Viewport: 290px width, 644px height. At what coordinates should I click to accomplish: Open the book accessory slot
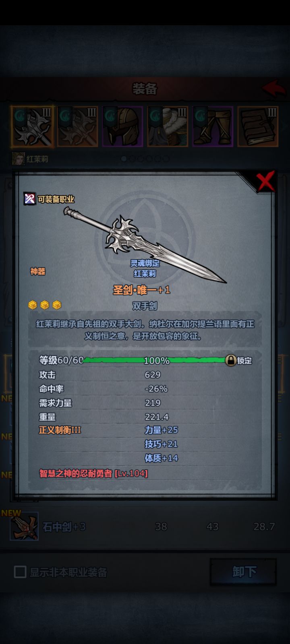pos(258,126)
